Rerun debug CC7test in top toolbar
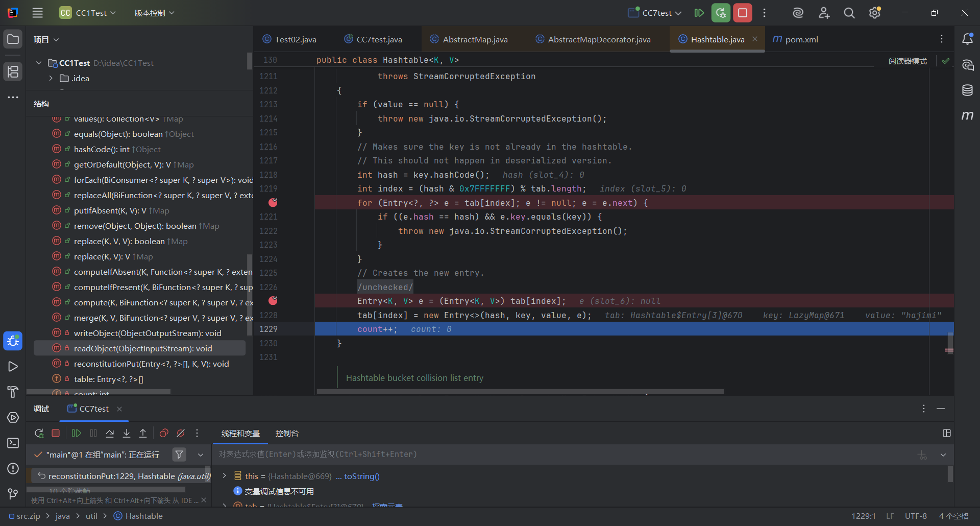The height and width of the screenshot is (526, 980). click(721, 13)
